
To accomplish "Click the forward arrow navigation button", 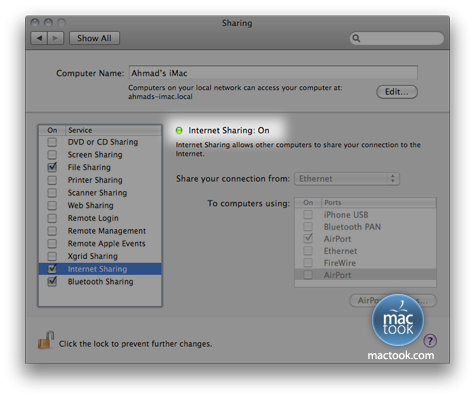I will coord(56,38).
